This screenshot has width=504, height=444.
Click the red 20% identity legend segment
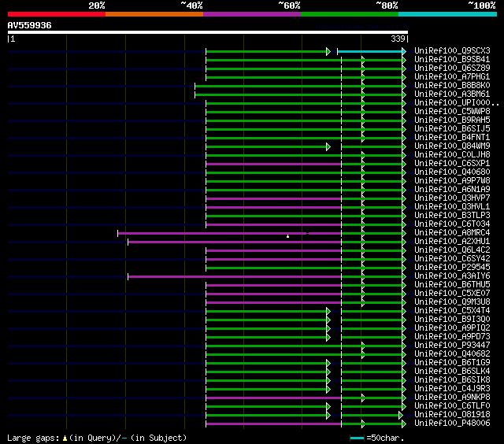pos(57,14)
